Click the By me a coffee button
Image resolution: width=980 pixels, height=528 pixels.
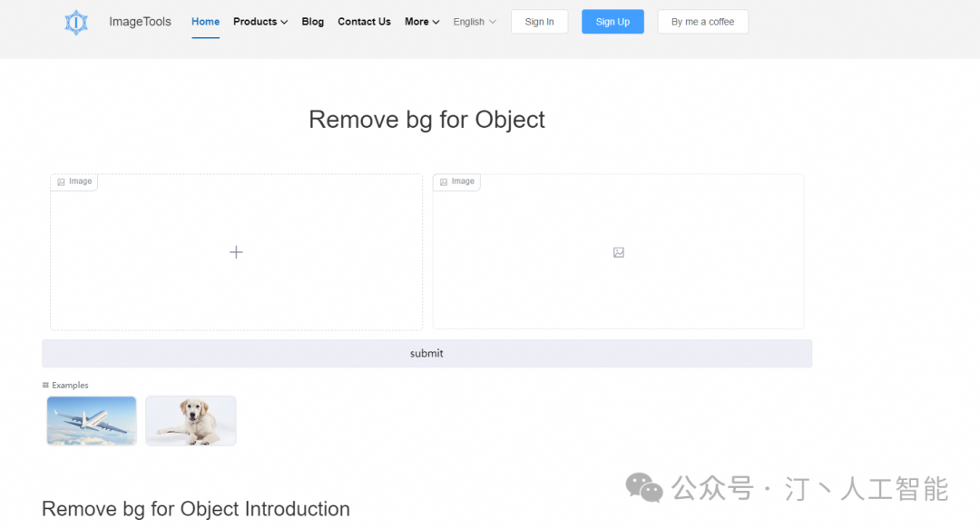(702, 22)
